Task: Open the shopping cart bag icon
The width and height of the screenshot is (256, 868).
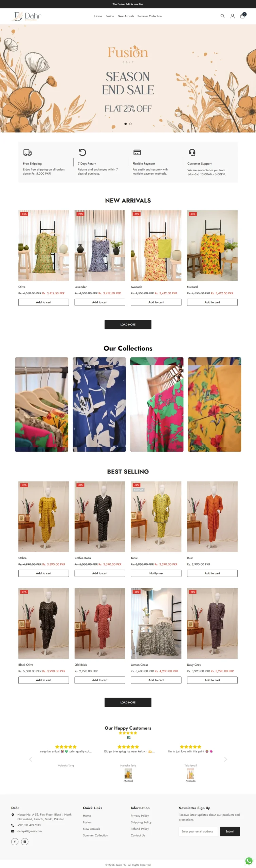Action: (x=242, y=16)
